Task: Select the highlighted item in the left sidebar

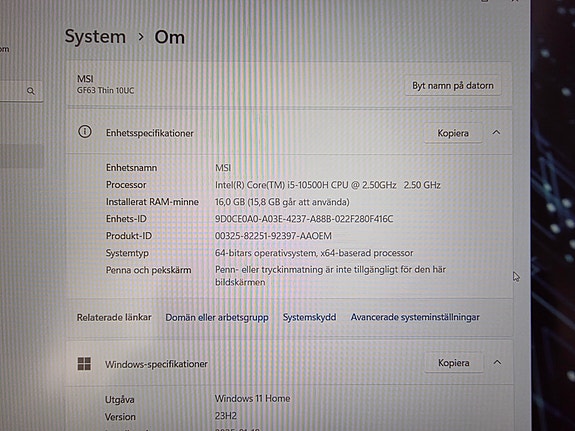Action: [x=22, y=156]
